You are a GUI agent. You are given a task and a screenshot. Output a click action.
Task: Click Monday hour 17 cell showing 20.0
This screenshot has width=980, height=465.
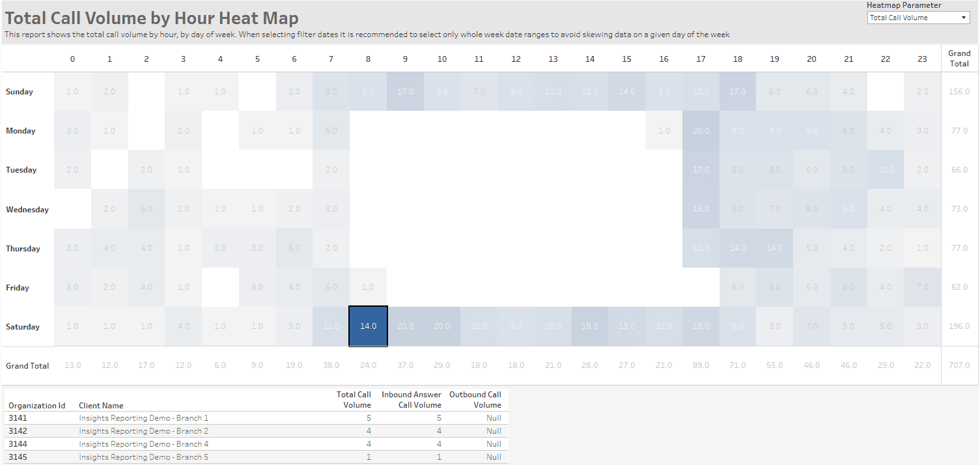(701, 131)
